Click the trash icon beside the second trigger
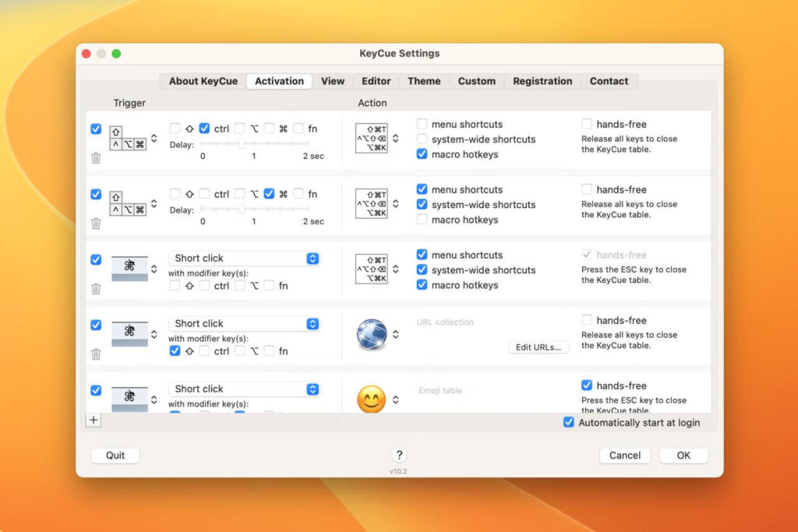The height and width of the screenshot is (532, 798). click(96, 224)
